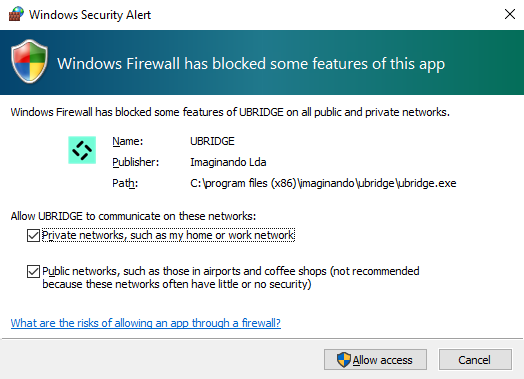Open the firewall risks help link
Viewport: 524px width, 379px height.
pos(145,323)
